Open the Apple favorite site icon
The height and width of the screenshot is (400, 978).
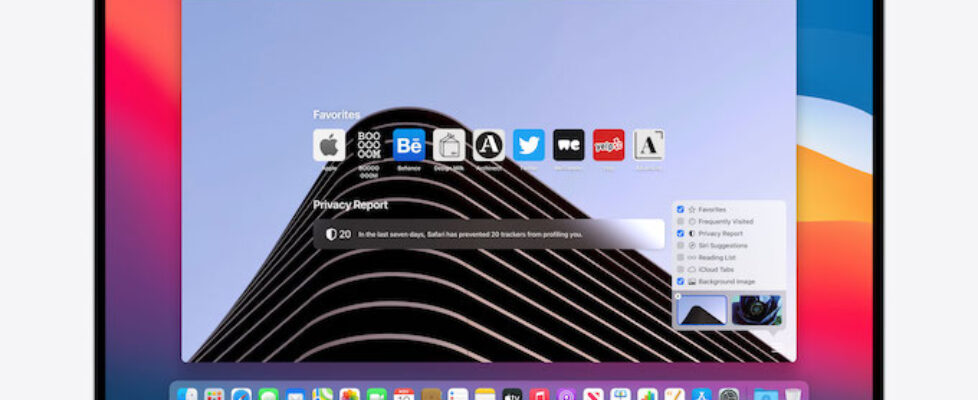(x=329, y=145)
